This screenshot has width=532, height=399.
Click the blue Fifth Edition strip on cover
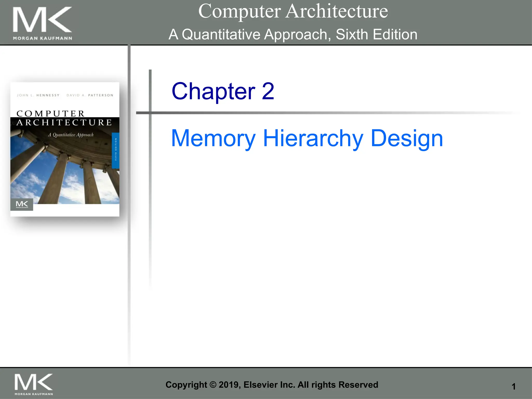(x=116, y=150)
